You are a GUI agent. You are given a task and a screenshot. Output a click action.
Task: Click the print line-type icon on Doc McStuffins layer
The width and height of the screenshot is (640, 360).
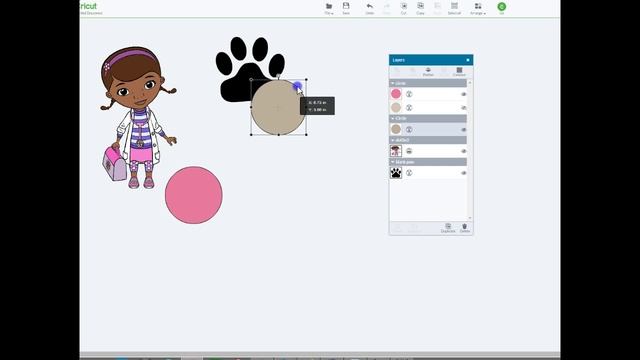pyautogui.click(x=409, y=151)
